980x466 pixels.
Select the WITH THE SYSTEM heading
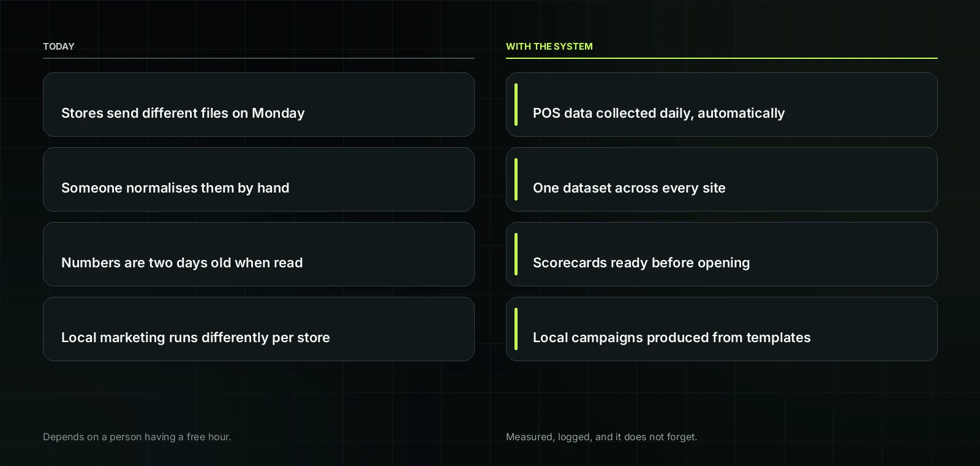click(x=549, y=47)
